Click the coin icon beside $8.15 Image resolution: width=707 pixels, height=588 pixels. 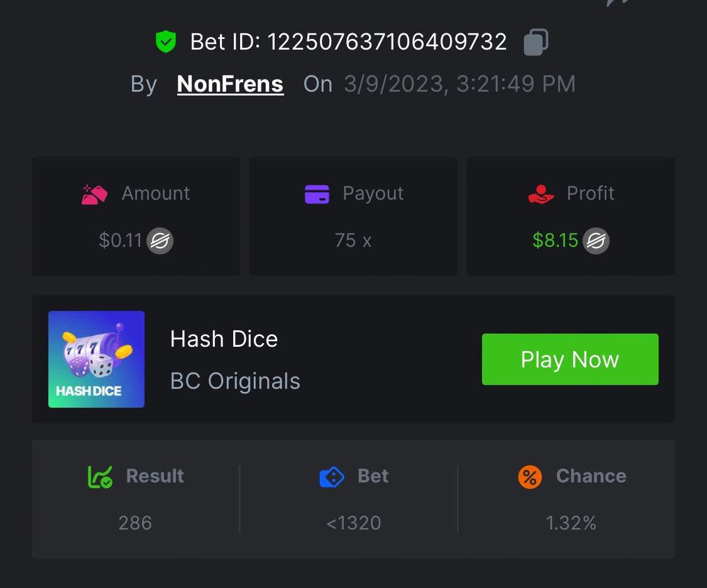click(596, 241)
